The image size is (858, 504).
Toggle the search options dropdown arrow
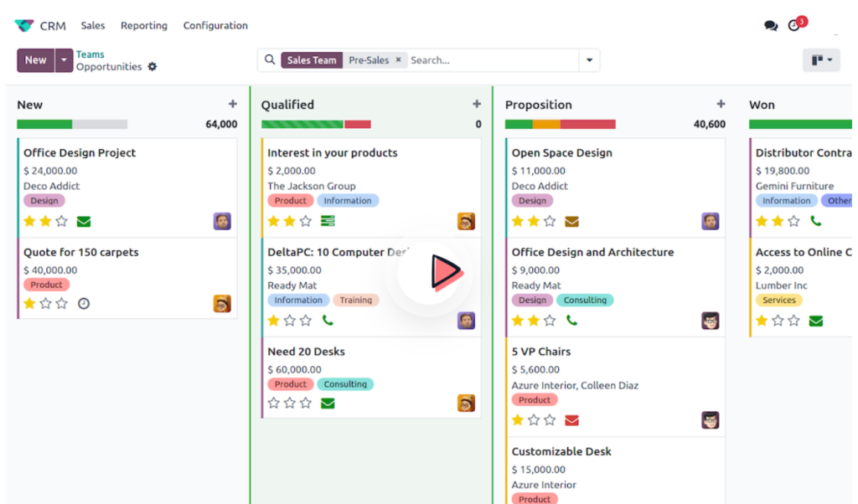pos(589,60)
